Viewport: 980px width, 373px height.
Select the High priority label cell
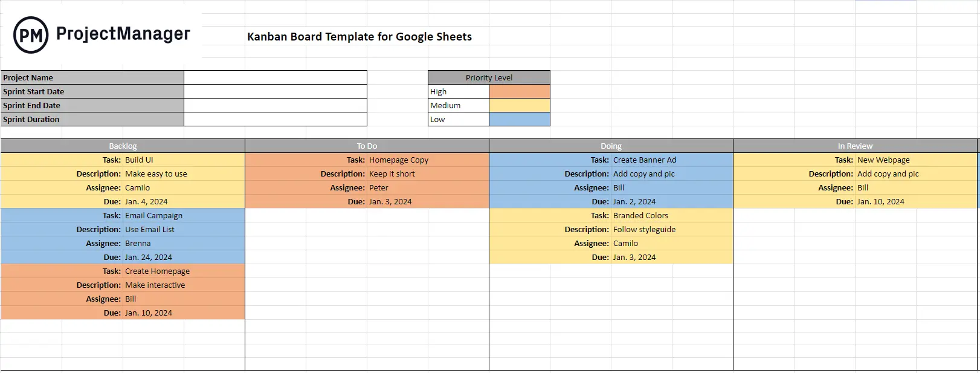click(459, 91)
